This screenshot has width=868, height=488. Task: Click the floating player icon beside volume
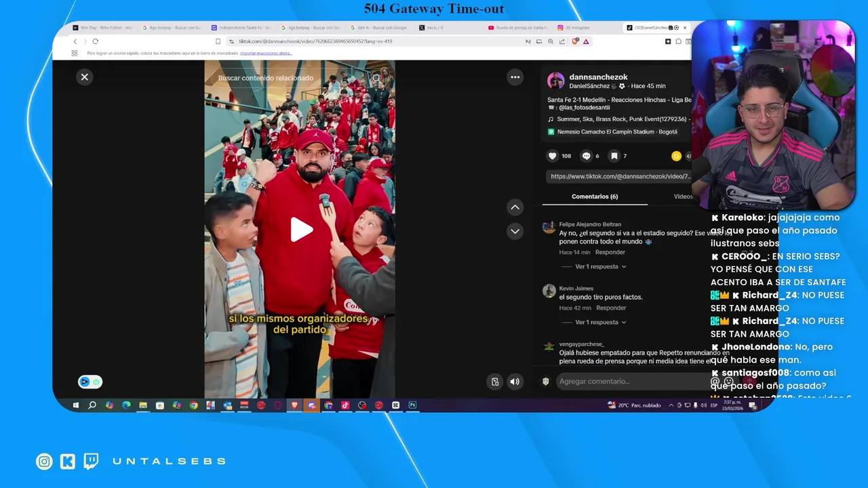(495, 382)
